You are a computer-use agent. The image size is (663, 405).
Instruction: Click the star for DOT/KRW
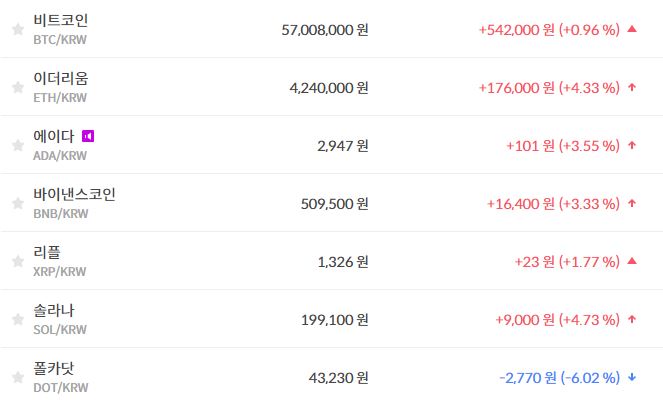coord(17,378)
